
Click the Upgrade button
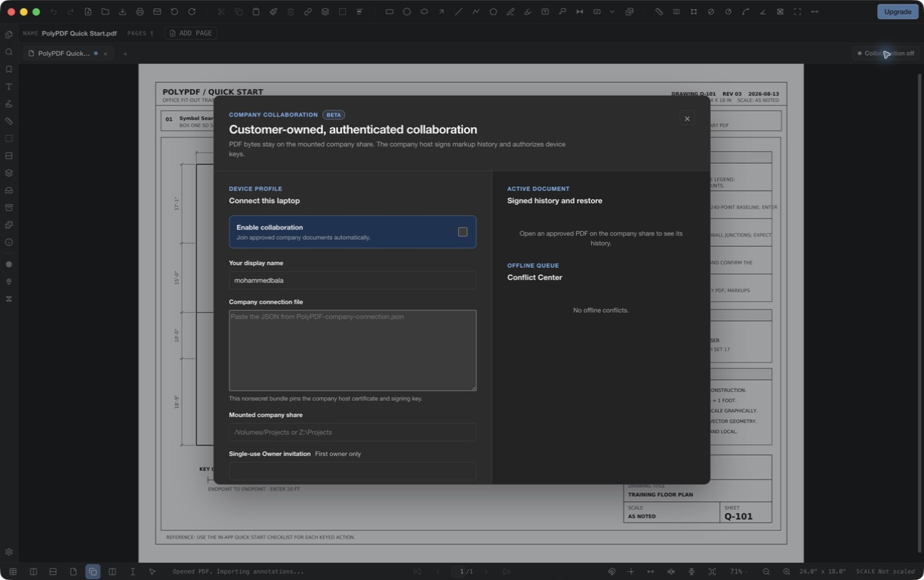tap(898, 11)
